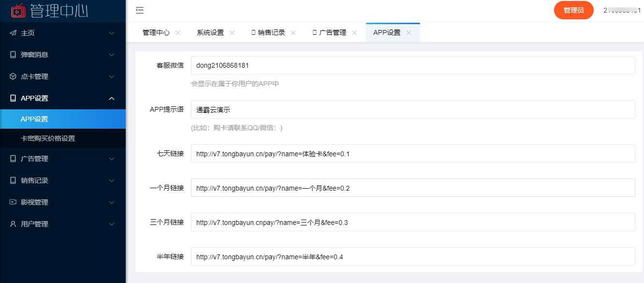The image size is (644, 283).
Task: Click the 弹窗消息 phone icon
Action: click(12, 54)
